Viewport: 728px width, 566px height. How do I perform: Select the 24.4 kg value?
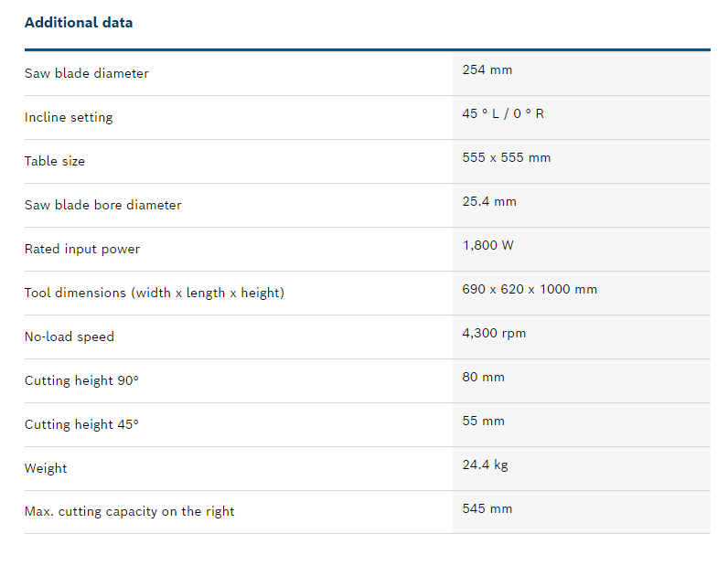coord(485,465)
